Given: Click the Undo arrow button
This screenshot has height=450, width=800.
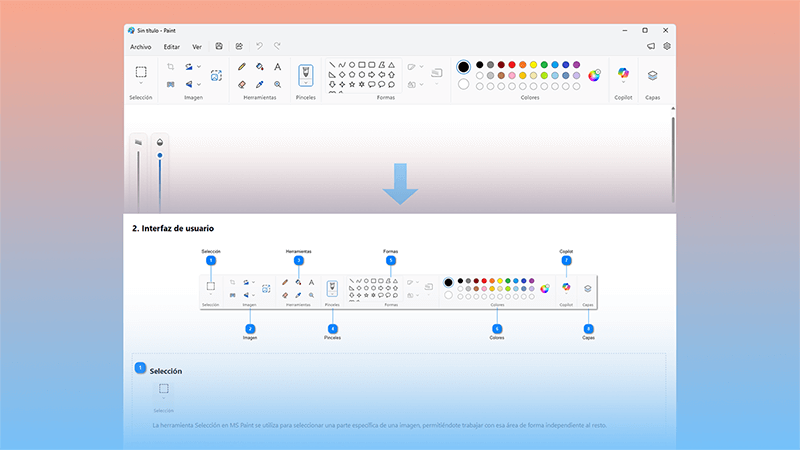Looking at the screenshot, I should coord(259,46).
